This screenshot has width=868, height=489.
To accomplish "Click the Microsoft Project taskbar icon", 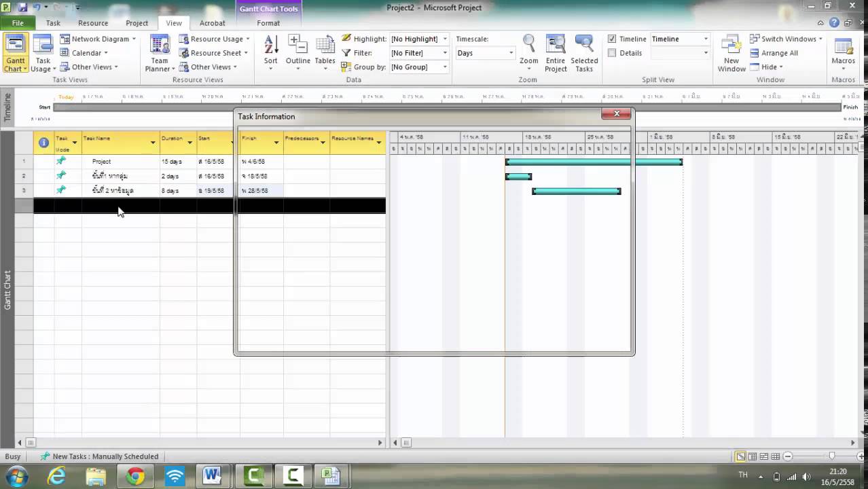I will click(331, 475).
